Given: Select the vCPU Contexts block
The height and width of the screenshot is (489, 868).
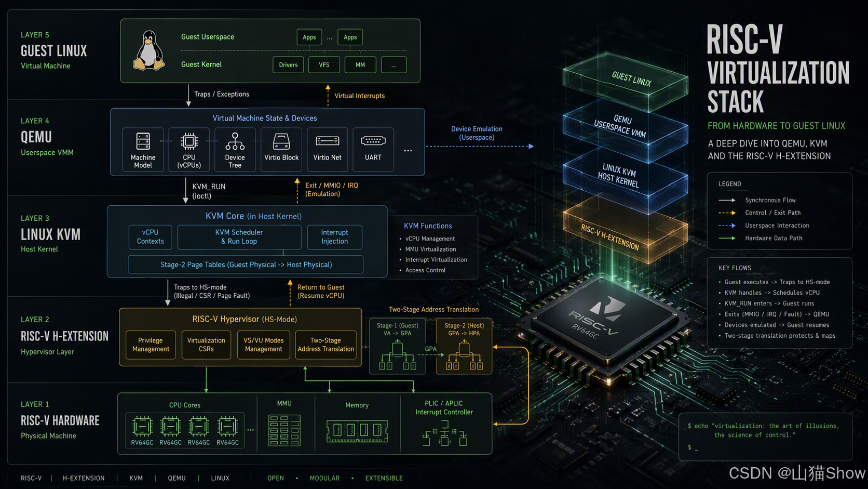Looking at the screenshot, I should 150,237.
